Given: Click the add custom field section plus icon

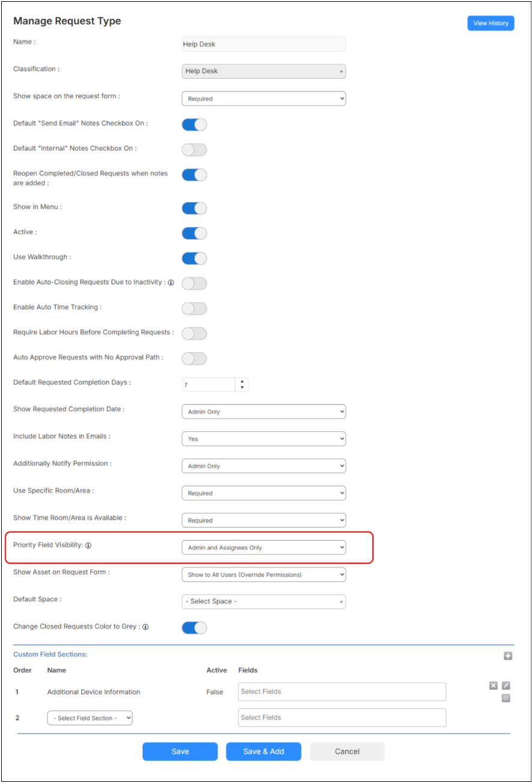Looking at the screenshot, I should (508, 656).
